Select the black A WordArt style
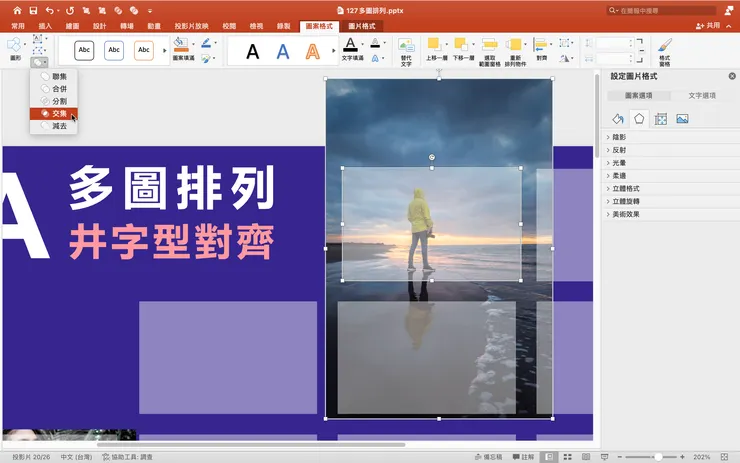The image size is (740, 463). (252, 51)
